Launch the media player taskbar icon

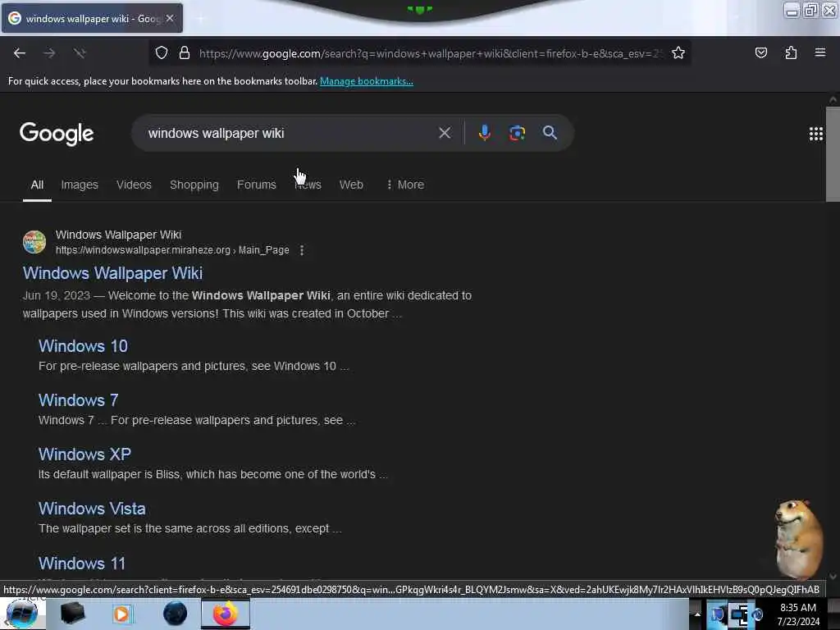coord(122,614)
